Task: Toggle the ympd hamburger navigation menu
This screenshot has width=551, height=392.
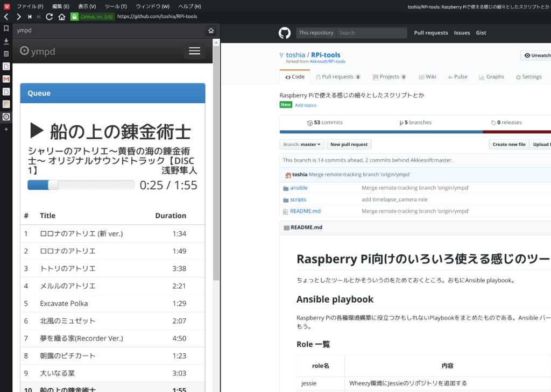Action: pos(194,51)
